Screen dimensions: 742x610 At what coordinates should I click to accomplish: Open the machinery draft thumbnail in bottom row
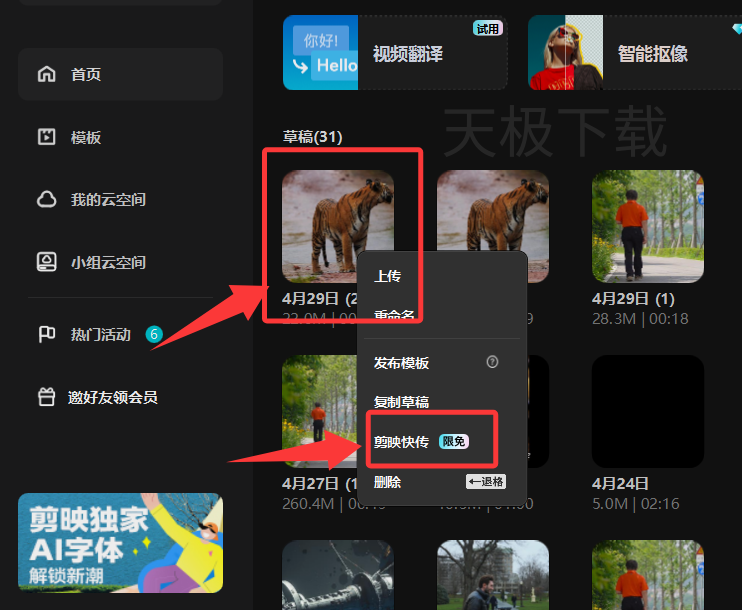point(338,575)
